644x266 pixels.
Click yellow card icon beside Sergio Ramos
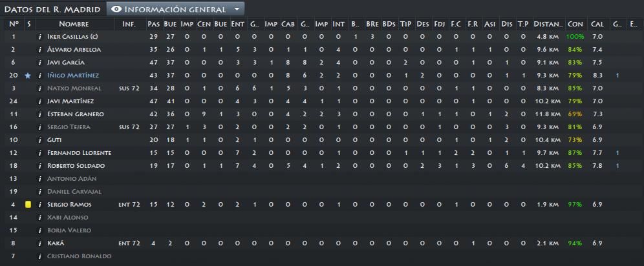(28, 205)
